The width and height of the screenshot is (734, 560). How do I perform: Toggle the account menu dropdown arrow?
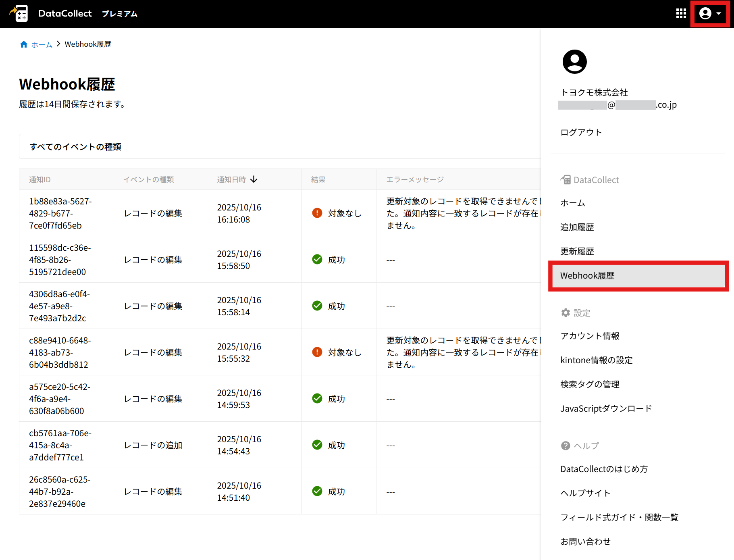pos(719,14)
